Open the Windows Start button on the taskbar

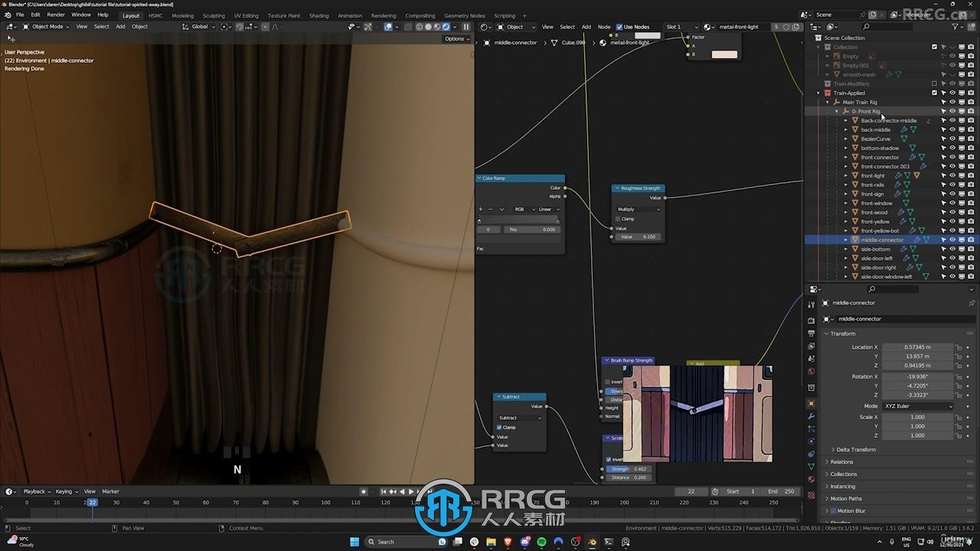coord(354,542)
